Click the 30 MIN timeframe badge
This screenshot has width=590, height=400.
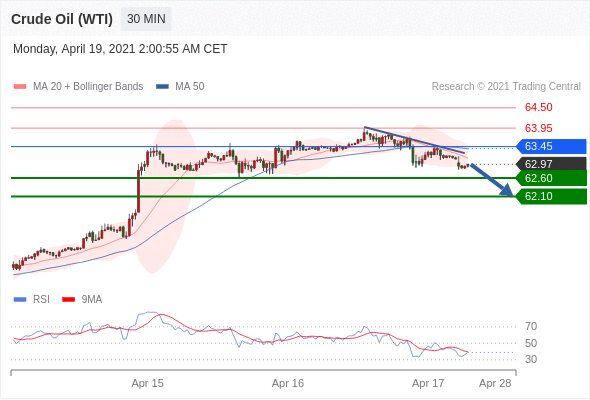[x=146, y=19]
